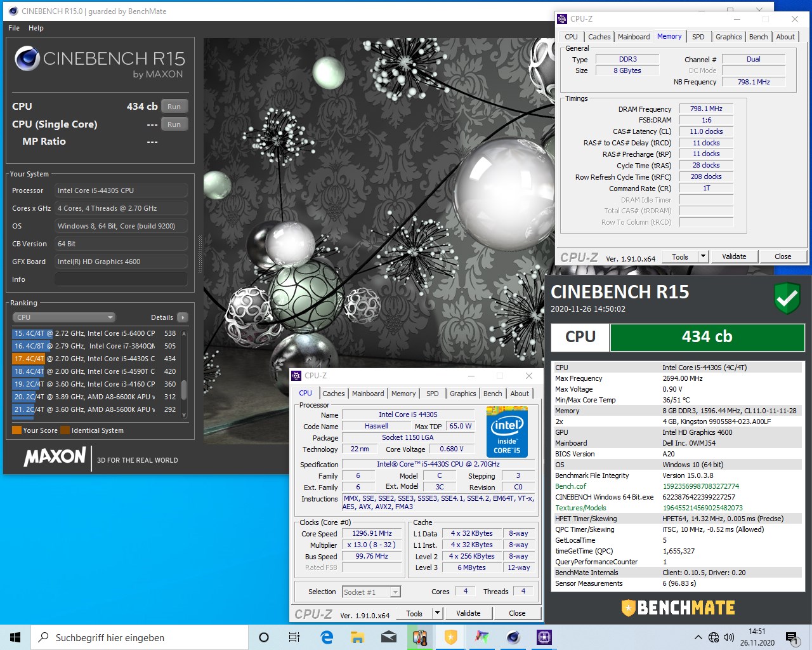
Task: Open Socket #1 selection dropdown
Action: [x=372, y=592]
